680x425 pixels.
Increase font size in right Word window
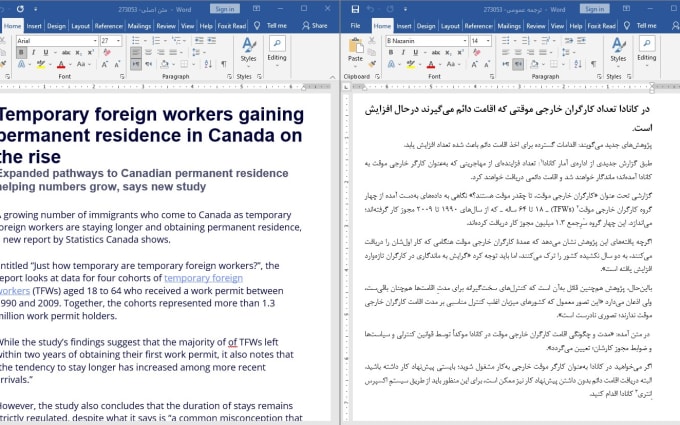point(474,64)
